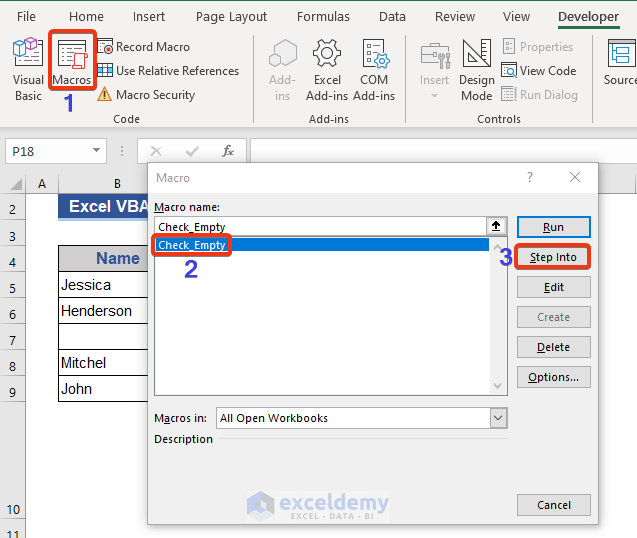Click macro list scroll down arrow

[497, 386]
